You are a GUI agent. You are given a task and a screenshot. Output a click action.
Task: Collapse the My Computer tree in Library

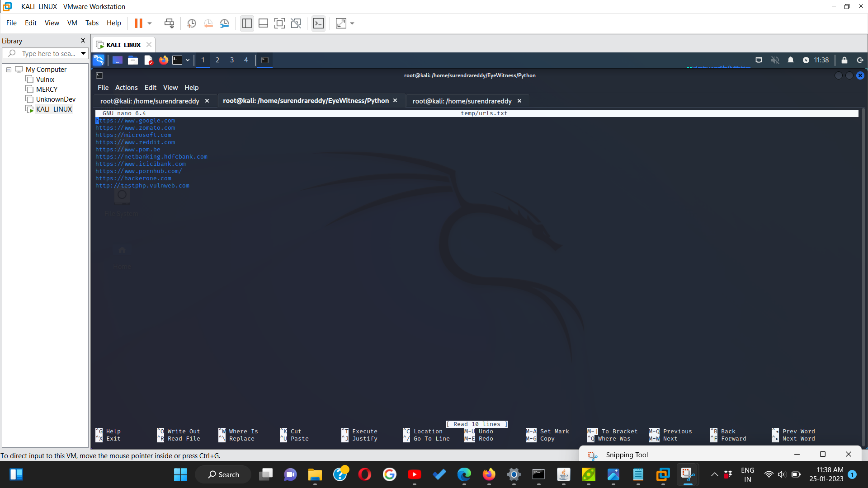pyautogui.click(x=8, y=69)
